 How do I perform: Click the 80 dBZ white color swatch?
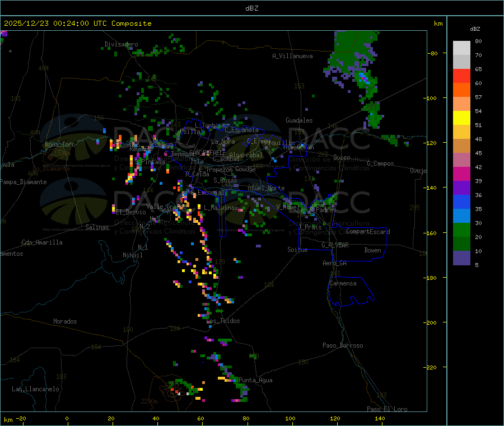(x=461, y=48)
